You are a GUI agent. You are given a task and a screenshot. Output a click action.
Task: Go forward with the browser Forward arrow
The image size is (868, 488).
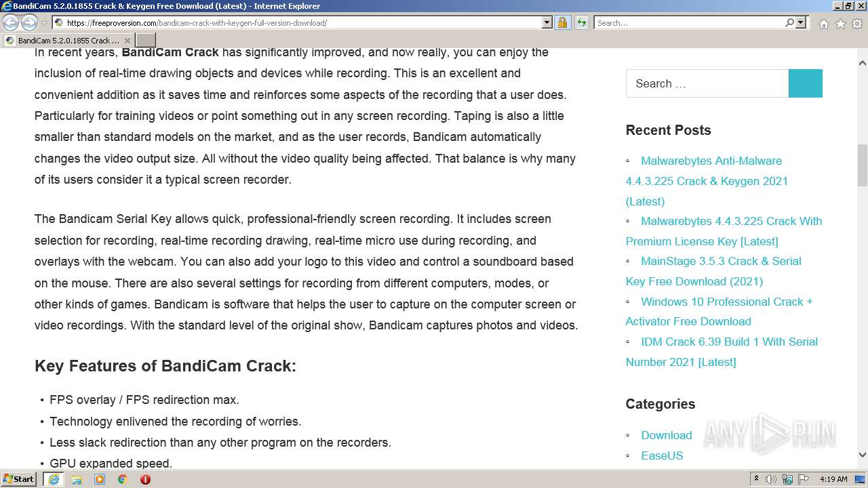[29, 22]
